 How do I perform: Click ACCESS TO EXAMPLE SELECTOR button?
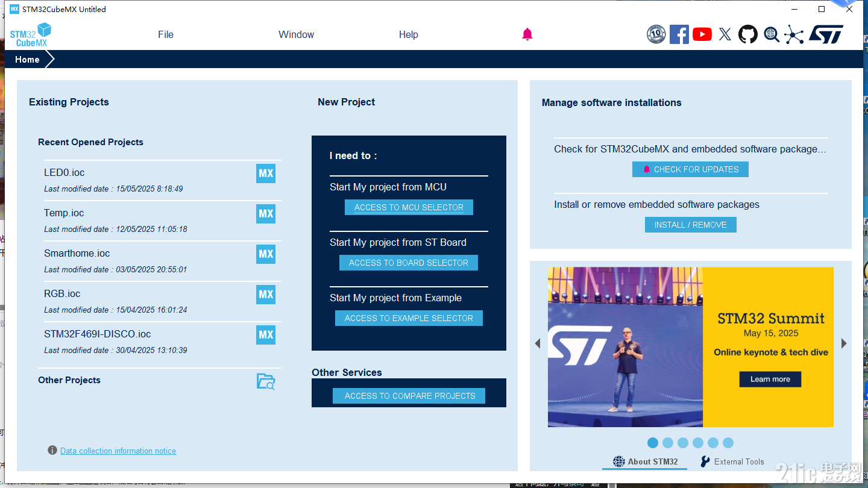pyautogui.click(x=409, y=318)
